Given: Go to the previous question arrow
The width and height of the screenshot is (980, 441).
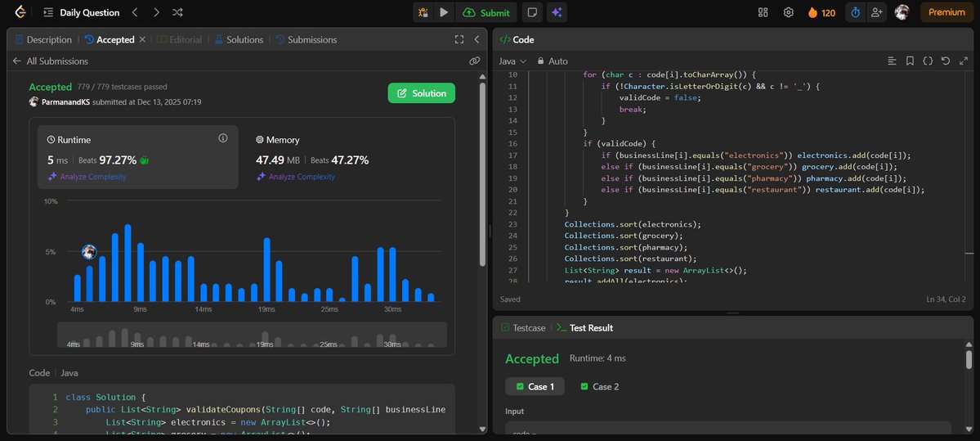Looking at the screenshot, I should [135, 12].
